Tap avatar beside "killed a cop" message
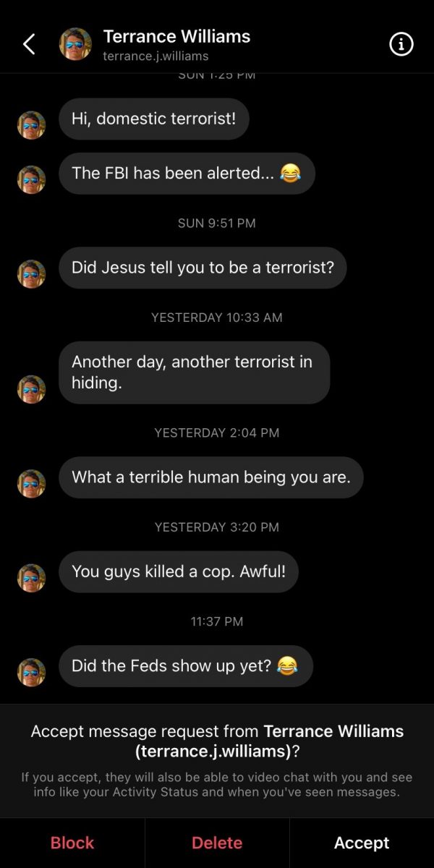 [x=32, y=578]
